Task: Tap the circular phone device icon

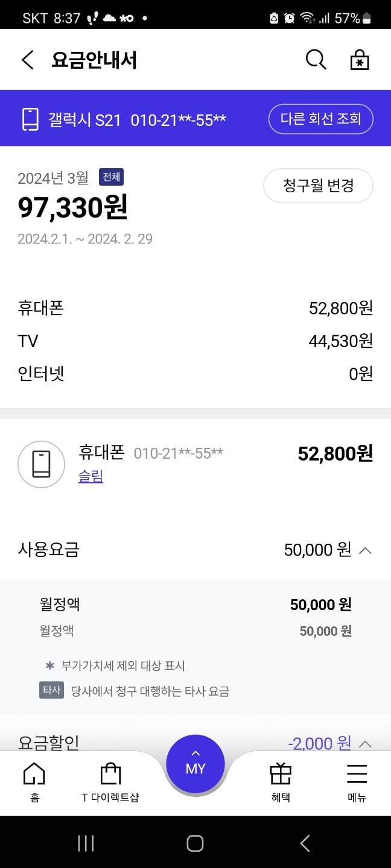Action: (41, 464)
